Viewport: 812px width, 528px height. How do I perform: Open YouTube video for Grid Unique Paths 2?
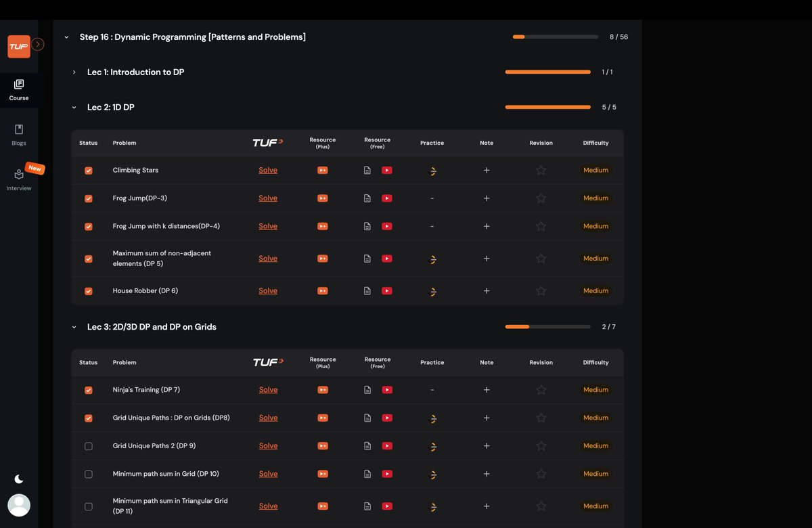click(x=387, y=446)
